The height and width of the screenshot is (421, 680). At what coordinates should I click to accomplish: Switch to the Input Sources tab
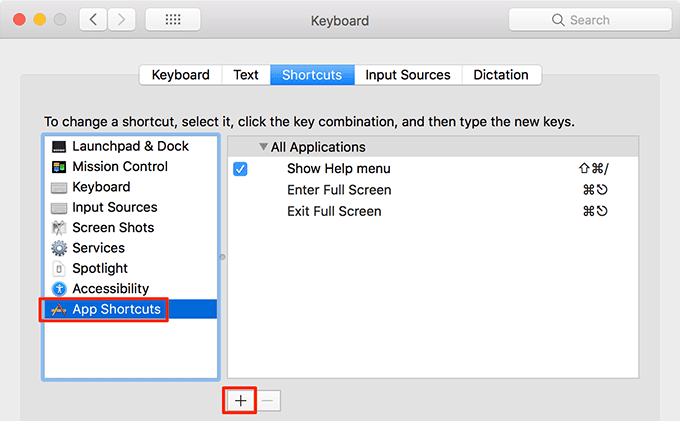(x=407, y=75)
